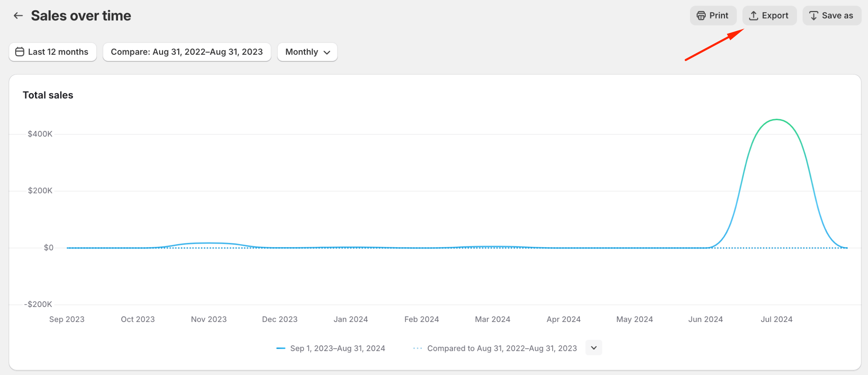Open the Compare date range selector
Image resolution: width=868 pixels, height=375 pixels.
[187, 52]
